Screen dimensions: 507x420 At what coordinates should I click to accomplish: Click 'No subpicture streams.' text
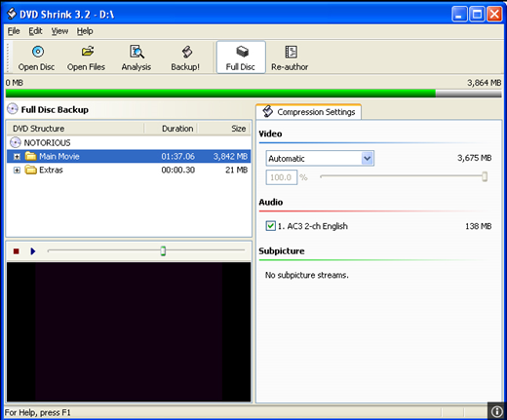point(307,275)
